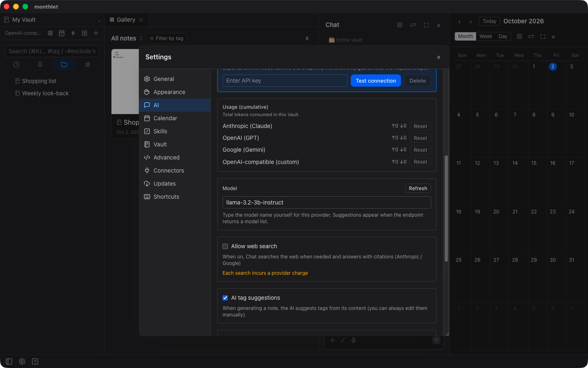Open the Appearance settings section
This screenshot has width=588, height=368.
coord(175,92)
